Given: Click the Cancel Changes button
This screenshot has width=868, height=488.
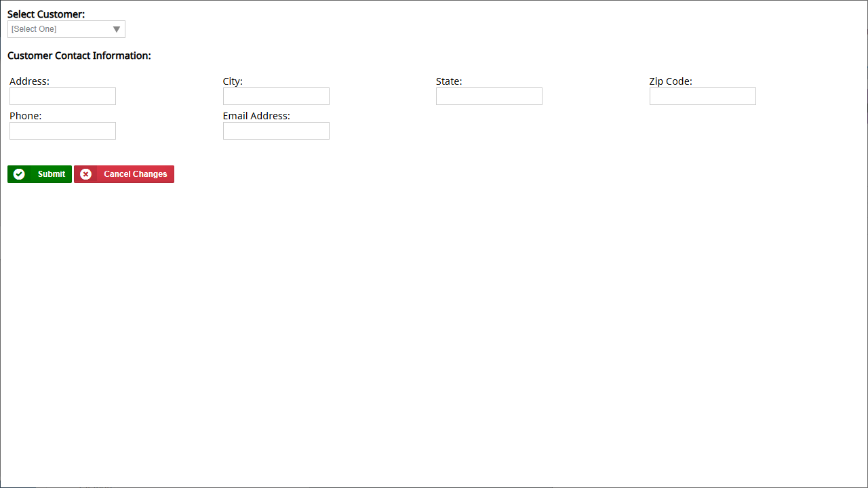Looking at the screenshot, I should [124, 174].
